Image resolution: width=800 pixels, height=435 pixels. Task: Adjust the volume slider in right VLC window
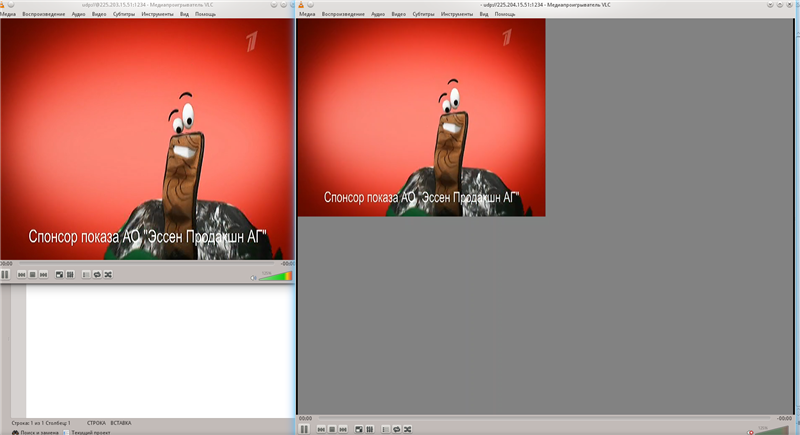[773, 430]
